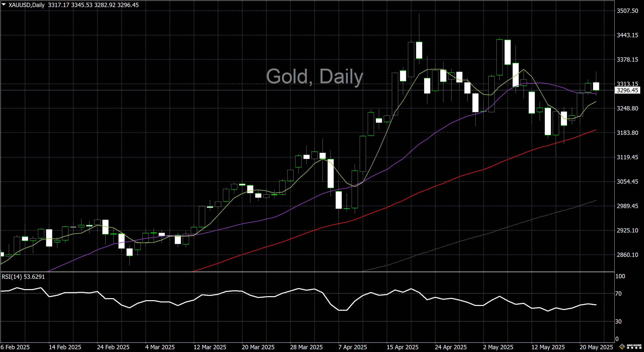Click the RSI(14) 53.6291 indicator label
This screenshot has height=352, width=644.
tap(23, 277)
